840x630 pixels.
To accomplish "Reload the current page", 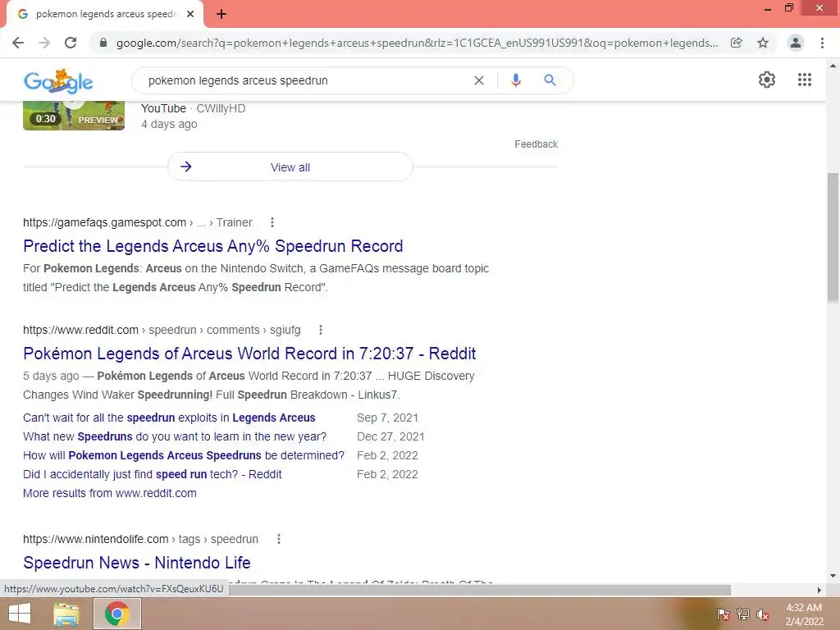I will [71, 43].
